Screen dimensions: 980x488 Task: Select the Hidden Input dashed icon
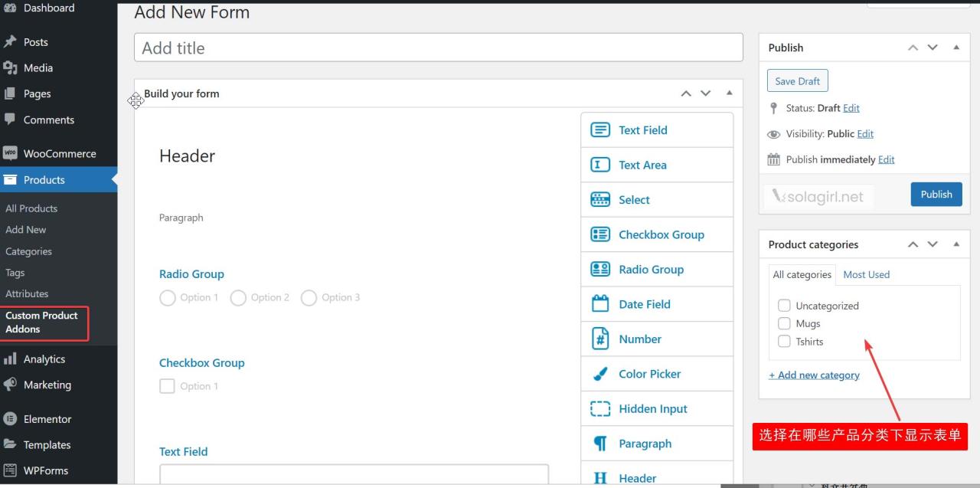(x=600, y=408)
